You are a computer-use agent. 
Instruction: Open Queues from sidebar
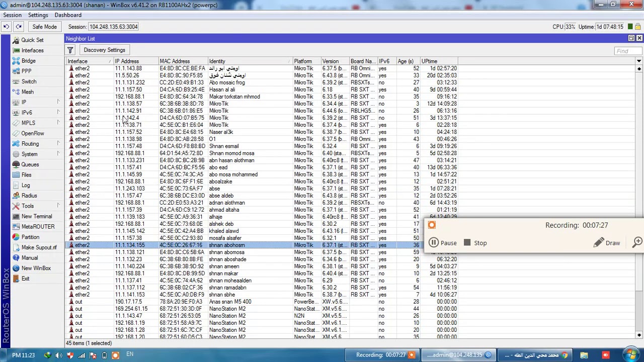tap(30, 164)
